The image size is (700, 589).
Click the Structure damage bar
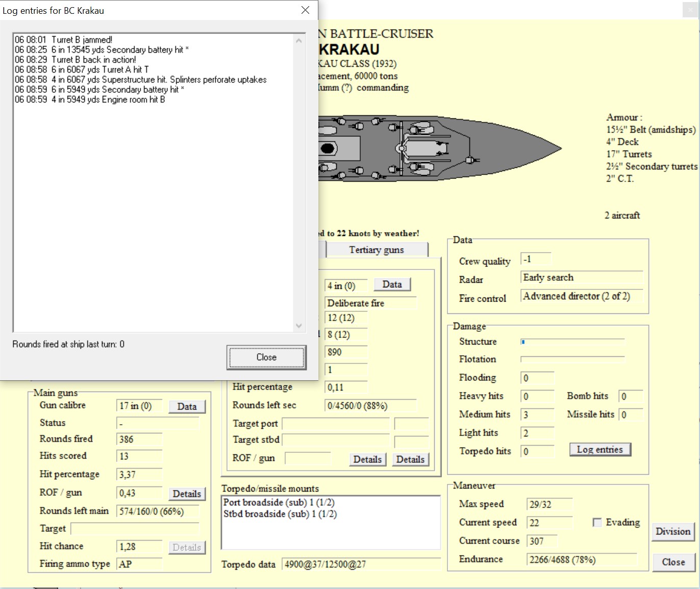click(x=572, y=342)
